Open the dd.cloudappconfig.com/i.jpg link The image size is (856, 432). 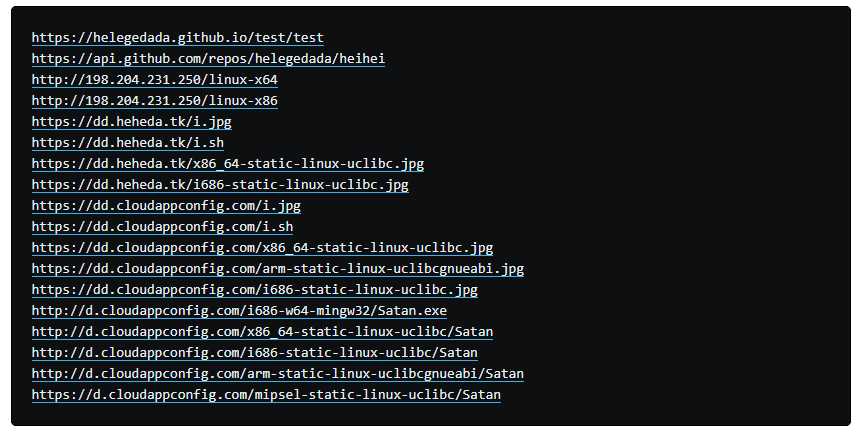click(166, 206)
